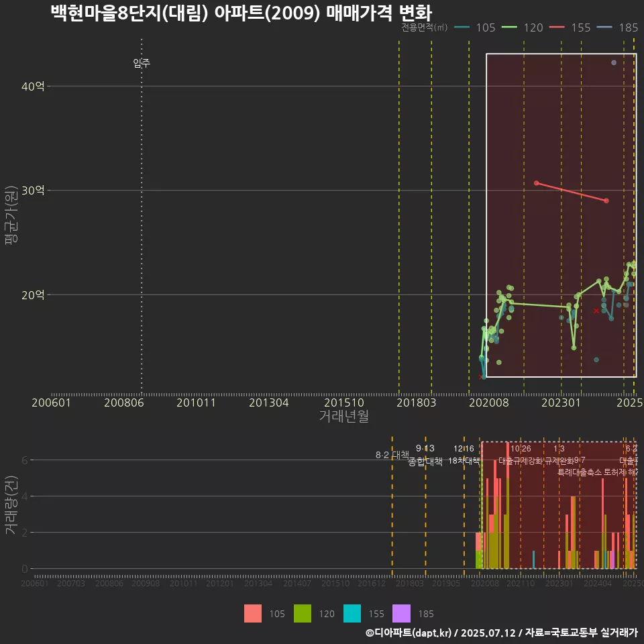Click the 9·13 종합대책 annotation
The height and width of the screenshot is (644, 644).
point(425,455)
